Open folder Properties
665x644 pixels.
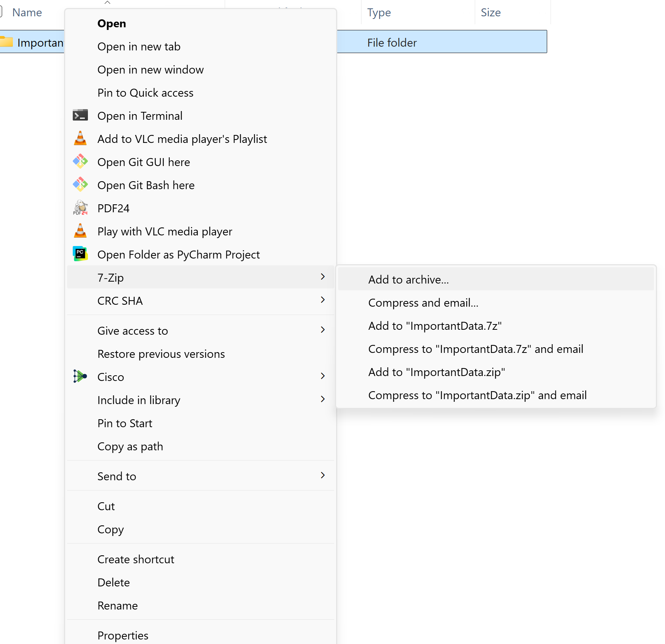pyautogui.click(x=123, y=635)
